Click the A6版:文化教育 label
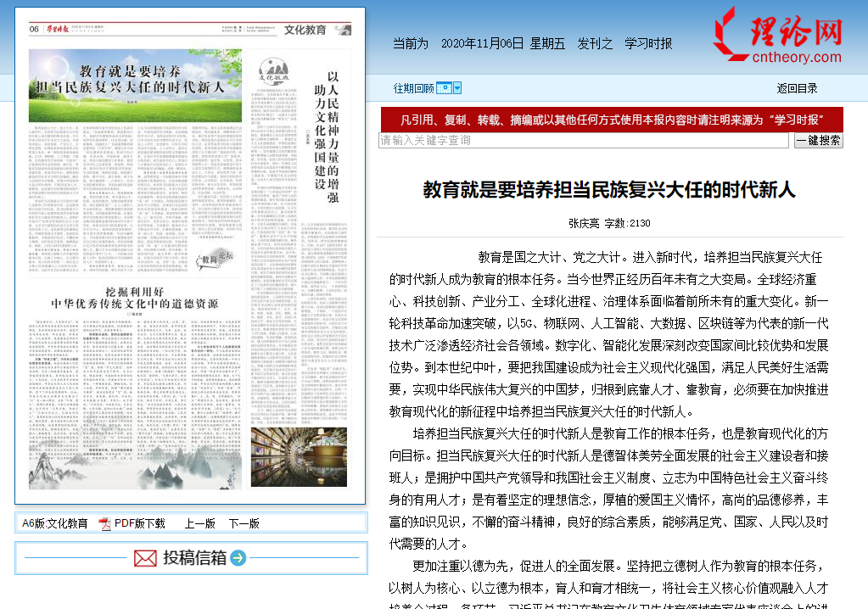The height and width of the screenshot is (609, 868). coord(55,524)
